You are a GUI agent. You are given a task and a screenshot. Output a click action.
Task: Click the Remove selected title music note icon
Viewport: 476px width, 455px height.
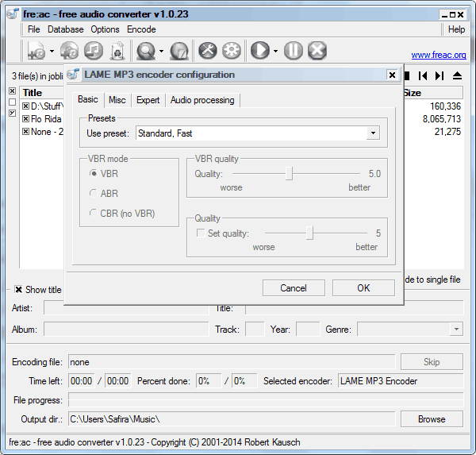(94, 51)
